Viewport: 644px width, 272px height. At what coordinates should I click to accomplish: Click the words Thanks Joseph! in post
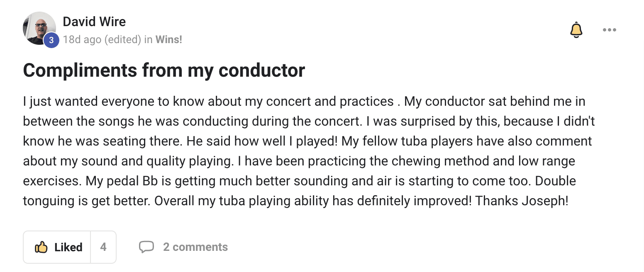[522, 201]
